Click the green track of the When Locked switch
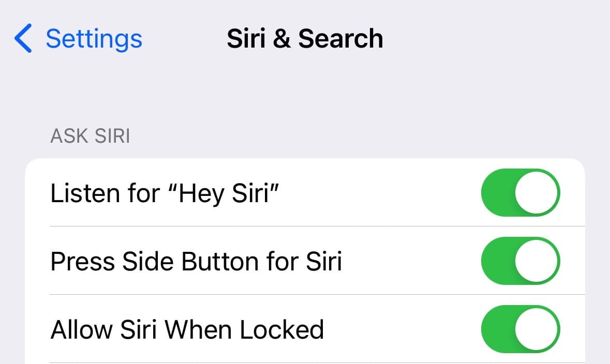Screen dimensions: 610x364 tap(498, 329)
